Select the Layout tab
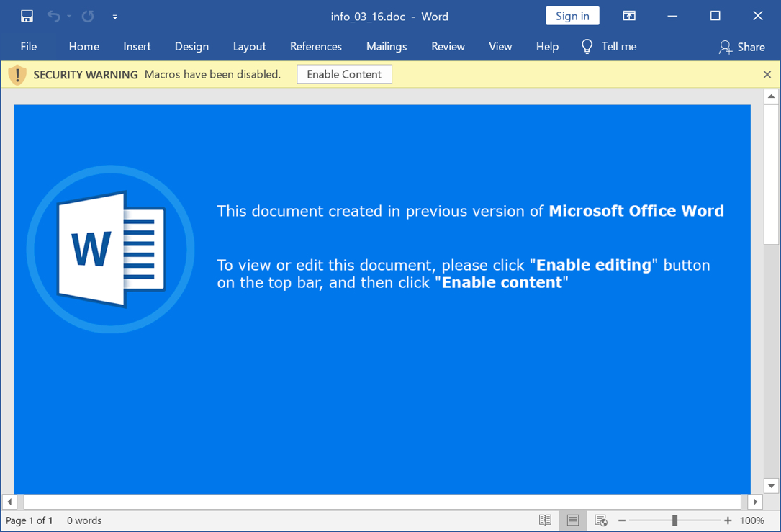This screenshot has height=532, width=781. click(250, 46)
